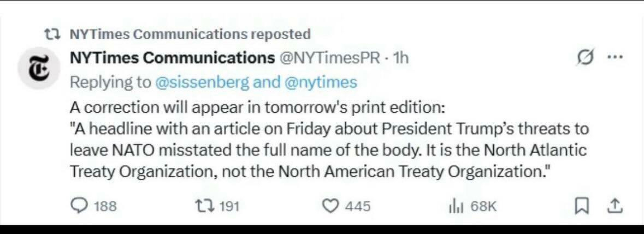
Task: Click the reply speech bubble icon
Action: pos(80,206)
